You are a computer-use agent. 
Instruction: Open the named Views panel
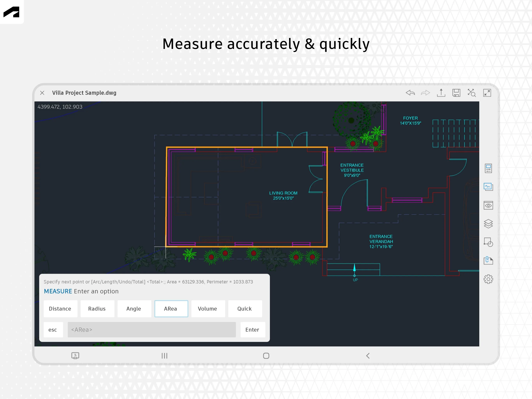pyautogui.click(x=488, y=205)
